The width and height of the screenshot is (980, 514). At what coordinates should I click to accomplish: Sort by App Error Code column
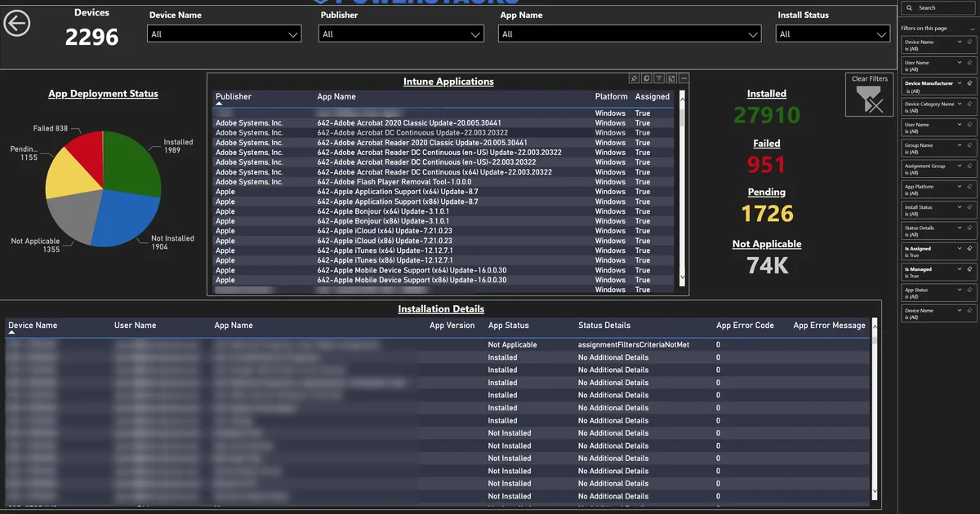tap(745, 326)
